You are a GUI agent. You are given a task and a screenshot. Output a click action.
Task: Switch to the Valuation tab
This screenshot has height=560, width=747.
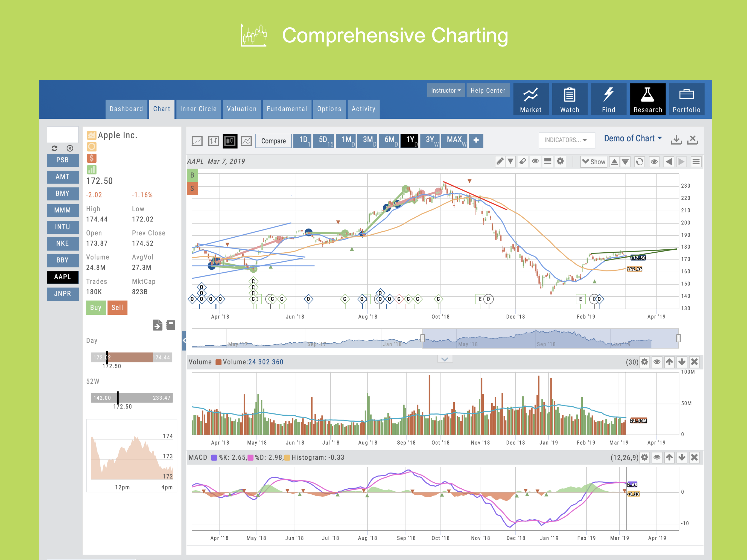(x=241, y=109)
